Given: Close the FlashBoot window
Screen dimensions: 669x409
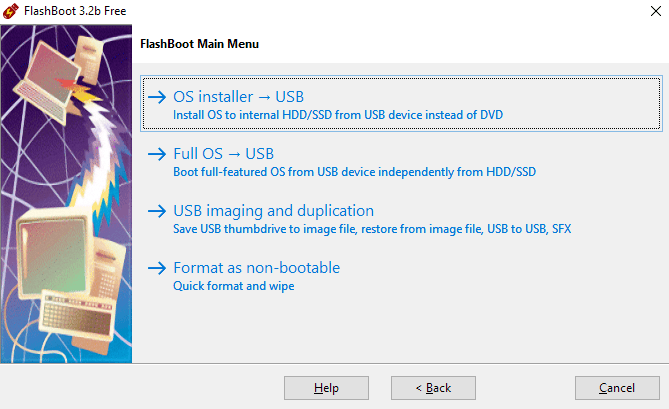Looking at the screenshot, I should 656,11.
